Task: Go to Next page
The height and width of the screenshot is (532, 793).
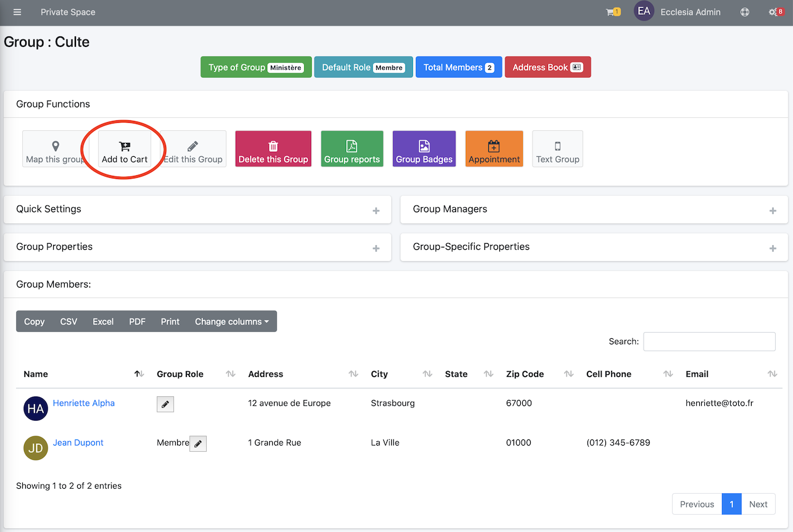Action: pos(758,504)
